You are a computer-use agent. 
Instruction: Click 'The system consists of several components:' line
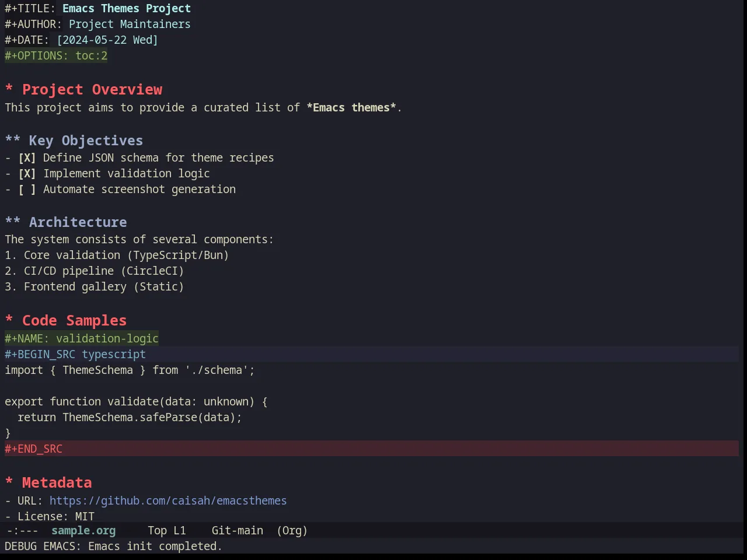(x=139, y=239)
